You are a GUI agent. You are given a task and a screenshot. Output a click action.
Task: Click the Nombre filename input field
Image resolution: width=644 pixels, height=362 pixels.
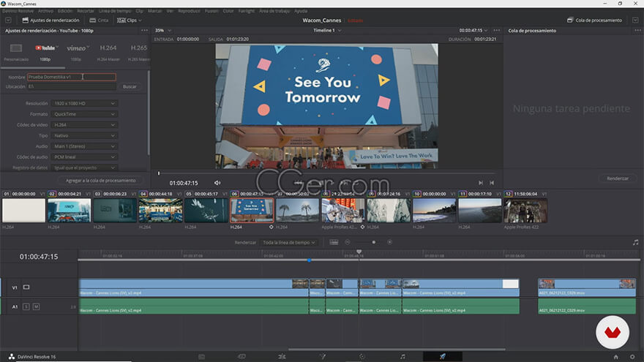coord(72,77)
